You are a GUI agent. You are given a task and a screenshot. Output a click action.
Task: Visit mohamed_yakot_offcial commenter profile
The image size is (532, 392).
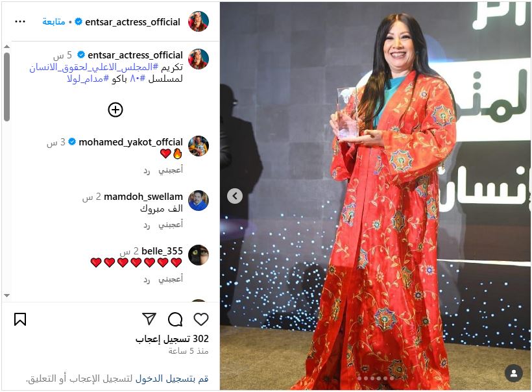click(x=130, y=142)
